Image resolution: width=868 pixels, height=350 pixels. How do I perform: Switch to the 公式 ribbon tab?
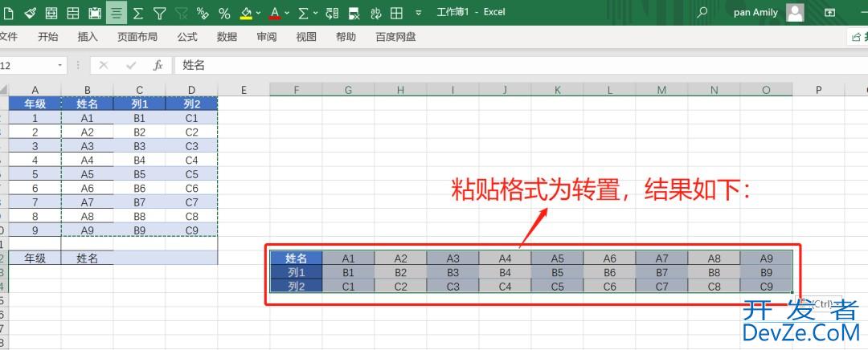pyautogui.click(x=187, y=37)
